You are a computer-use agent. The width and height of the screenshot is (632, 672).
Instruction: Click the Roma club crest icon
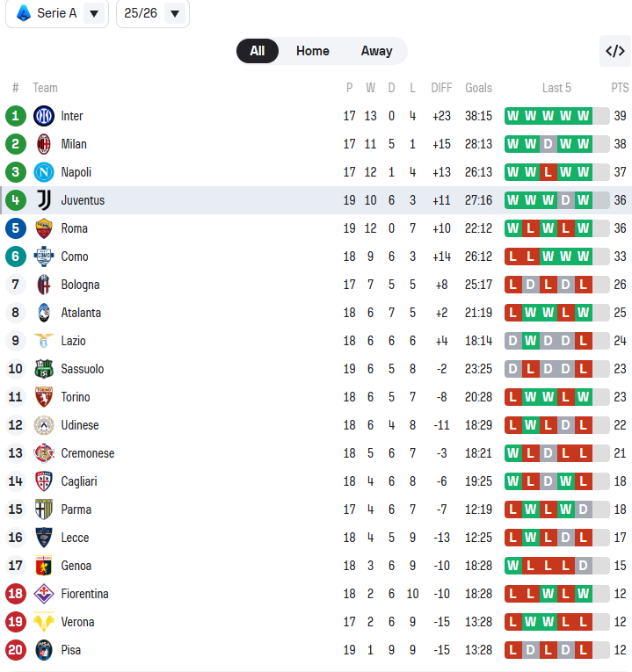(x=44, y=228)
